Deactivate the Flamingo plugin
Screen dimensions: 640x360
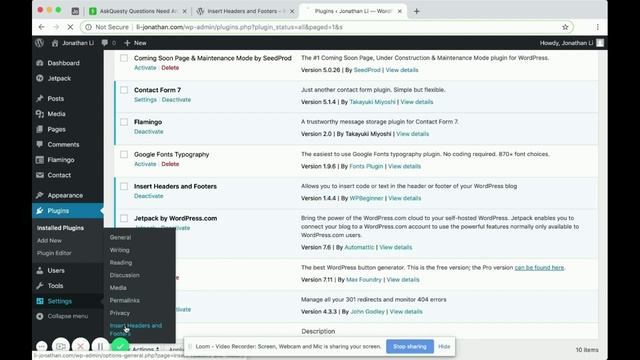(x=149, y=132)
